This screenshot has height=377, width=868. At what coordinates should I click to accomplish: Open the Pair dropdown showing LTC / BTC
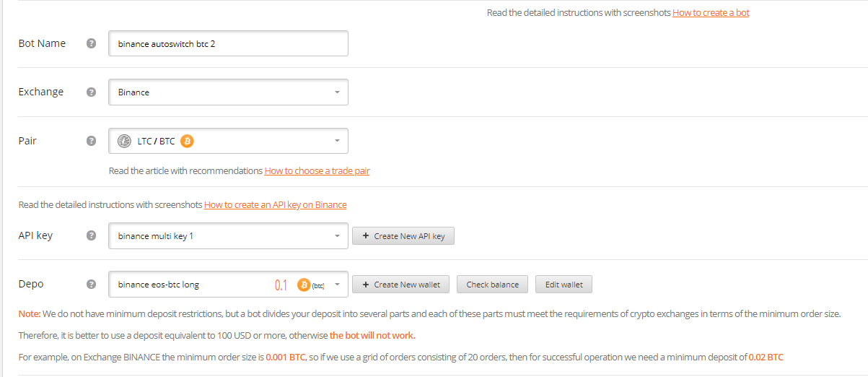tap(228, 141)
